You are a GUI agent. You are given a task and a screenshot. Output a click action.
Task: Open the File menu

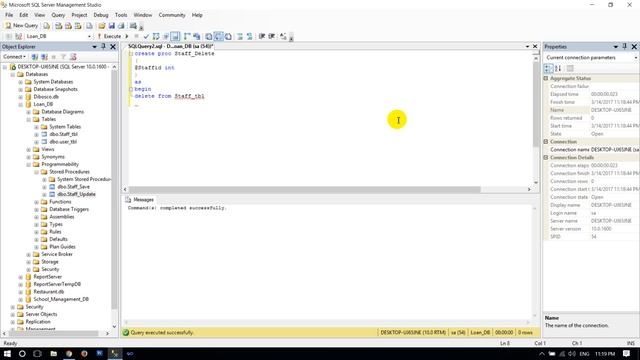tap(9, 15)
